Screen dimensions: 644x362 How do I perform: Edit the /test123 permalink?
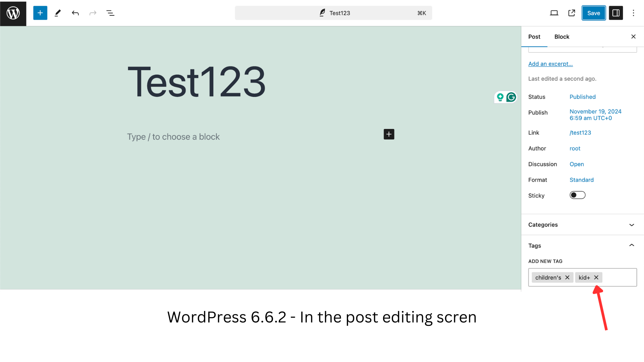[580, 133]
